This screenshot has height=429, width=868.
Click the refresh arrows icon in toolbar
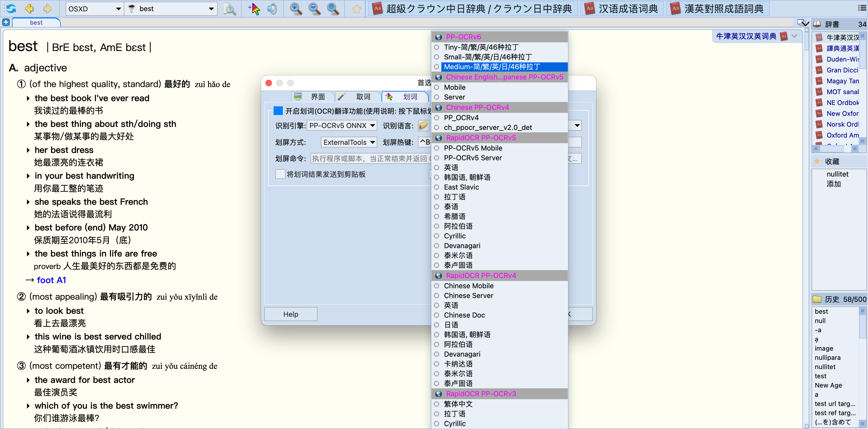pos(11,8)
